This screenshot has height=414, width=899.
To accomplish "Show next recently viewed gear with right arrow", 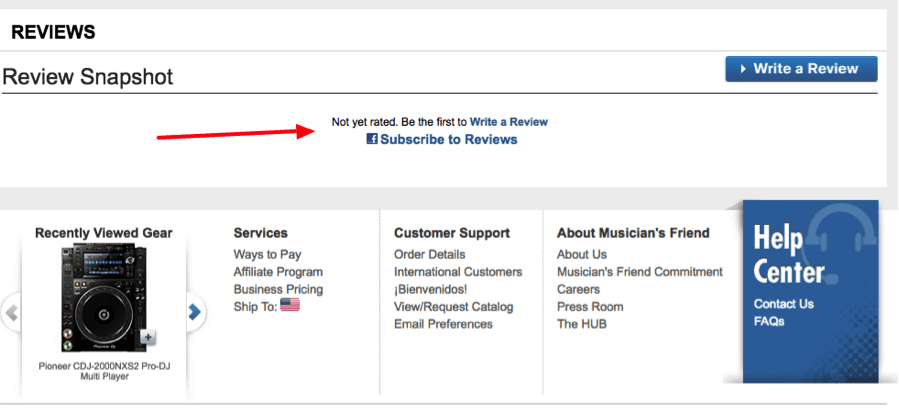I will (x=195, y=312).
